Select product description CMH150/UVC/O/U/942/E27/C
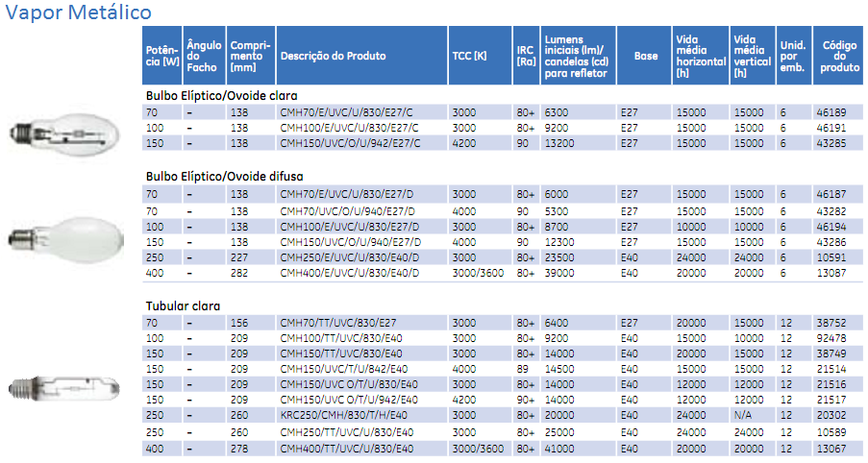Viewport: 868px width, 463px height. [x=351, y=143]
